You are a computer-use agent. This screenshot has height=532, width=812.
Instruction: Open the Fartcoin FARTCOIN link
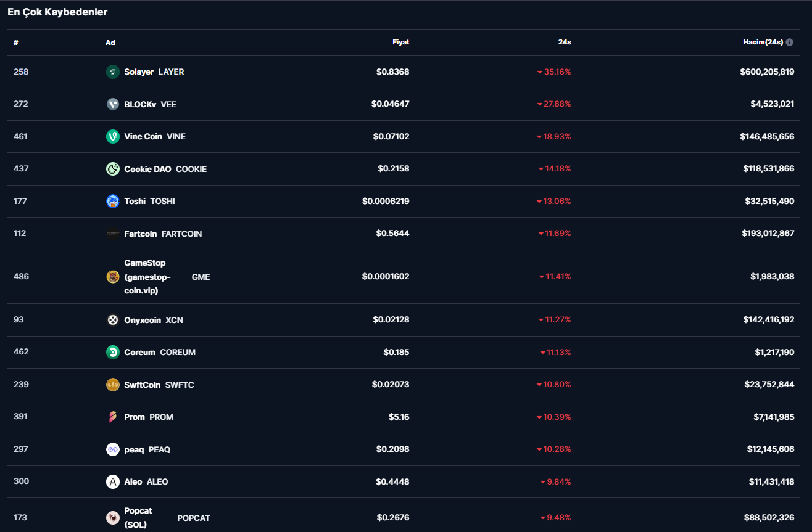click(x=163, y=234)
